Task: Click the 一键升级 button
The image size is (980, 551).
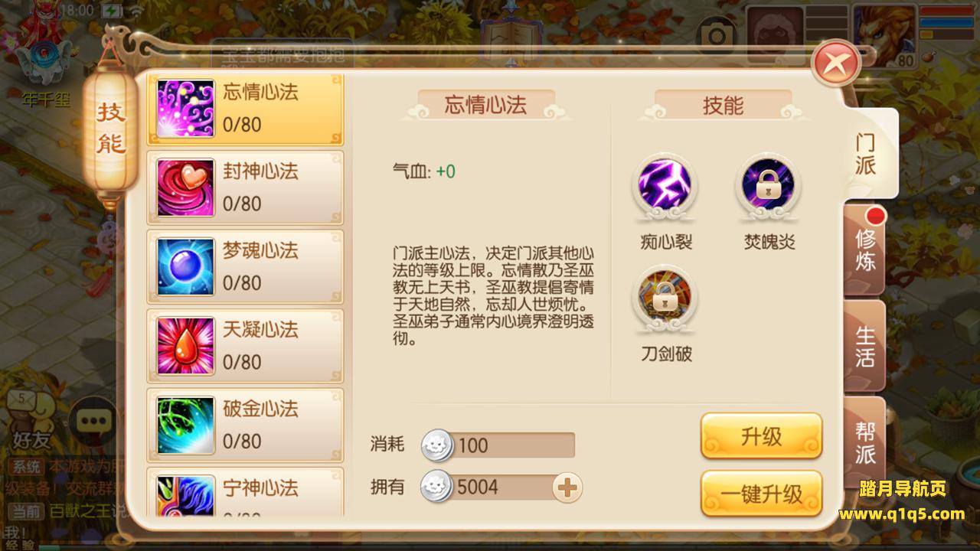Action: (762, 494)
